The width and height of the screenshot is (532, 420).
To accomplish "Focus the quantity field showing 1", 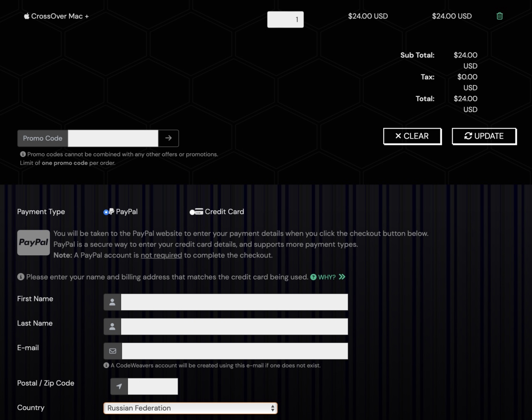I will (x=285, y=20).
